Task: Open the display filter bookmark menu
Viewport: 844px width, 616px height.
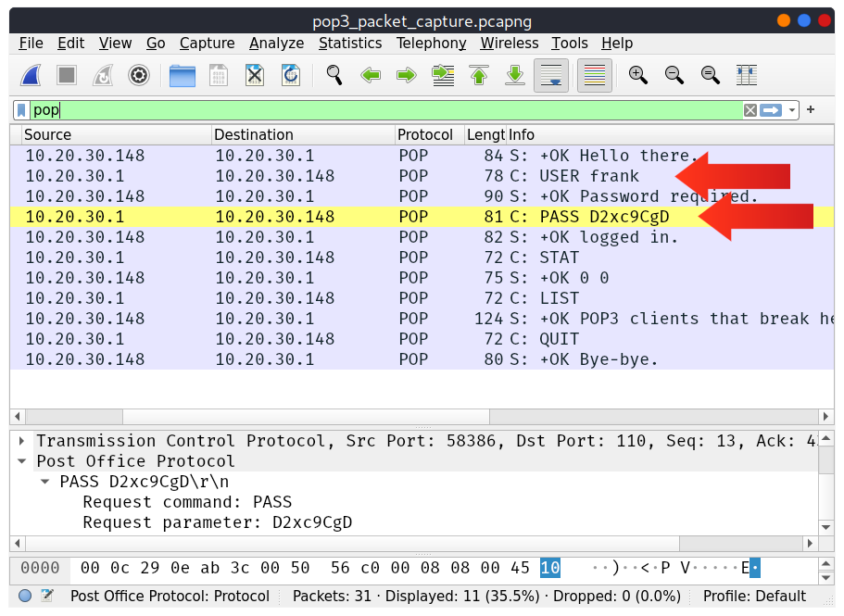Action: [x=21, y=110]
